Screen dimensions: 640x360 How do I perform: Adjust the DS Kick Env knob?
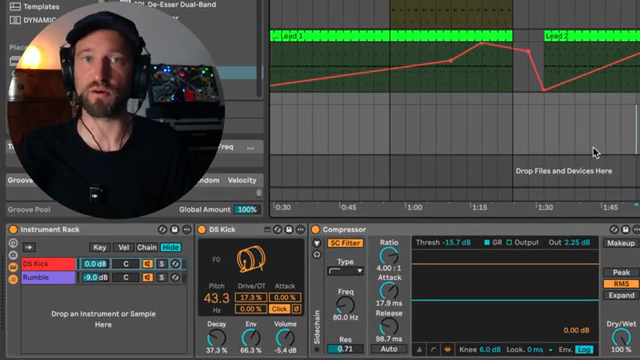coord(251,338)
